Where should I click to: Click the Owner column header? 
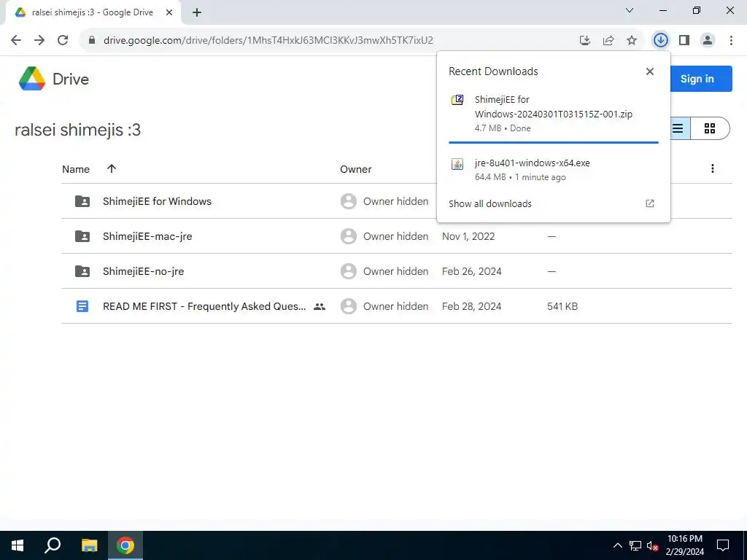click(x=355, y=169)
